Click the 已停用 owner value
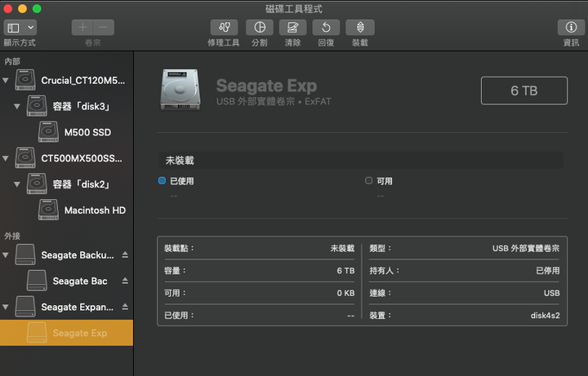 click(548, 271)
